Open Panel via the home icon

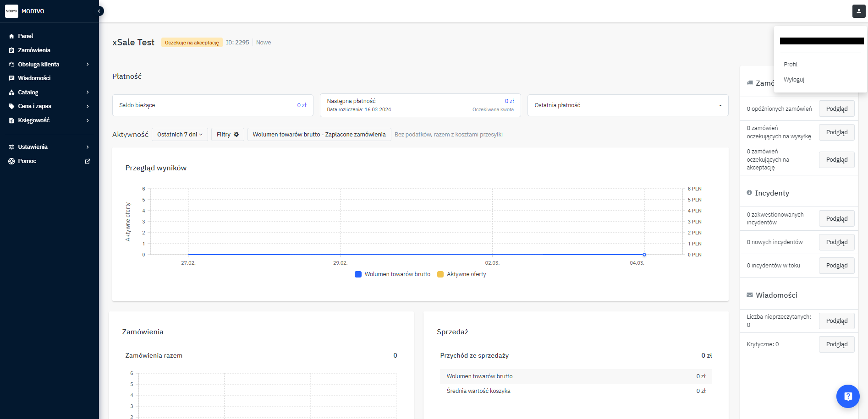(12, 36)
